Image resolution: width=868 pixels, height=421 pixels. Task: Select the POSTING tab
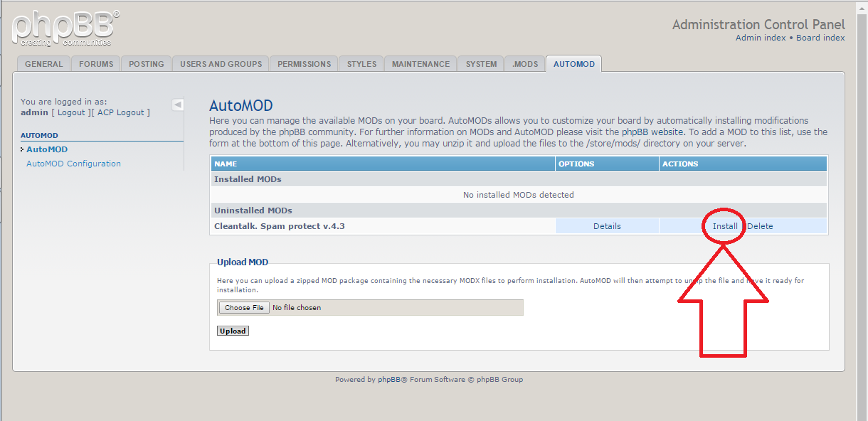click(x=146, y=63)
